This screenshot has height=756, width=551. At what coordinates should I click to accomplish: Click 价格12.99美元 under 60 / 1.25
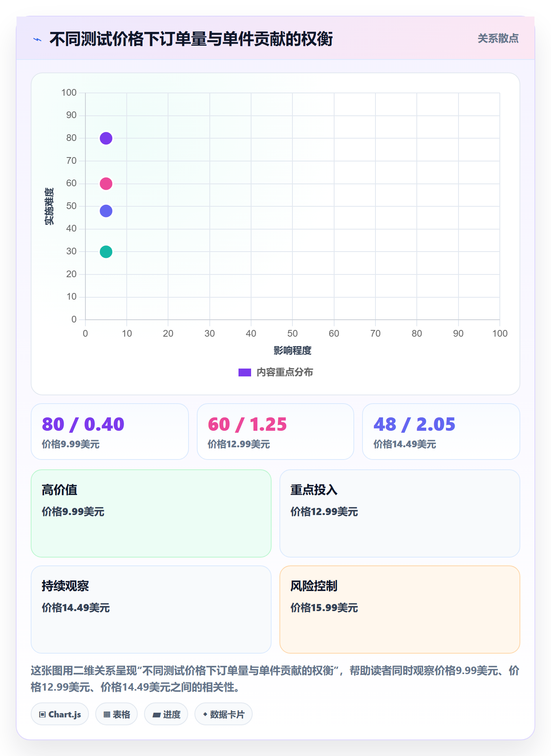pyautogui.click(x=239, y=444)
